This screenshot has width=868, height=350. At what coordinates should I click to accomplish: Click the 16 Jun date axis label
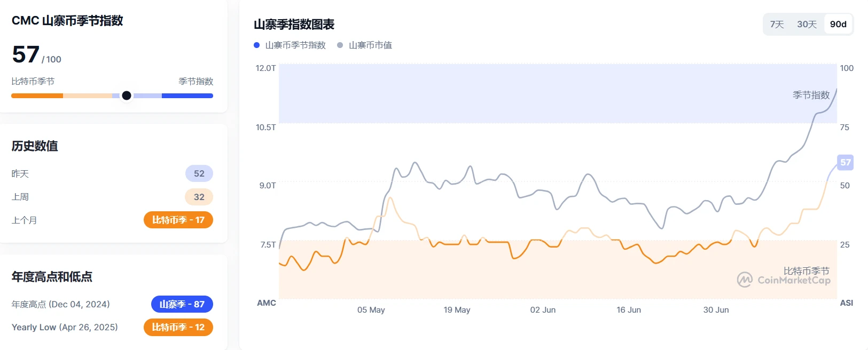(629, 310)
